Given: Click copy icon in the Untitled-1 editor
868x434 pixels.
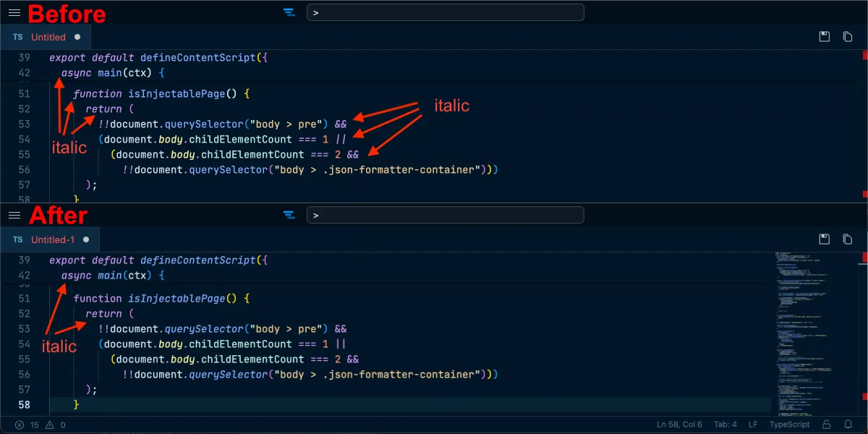Looking at the screenshot, I should click(x=848, y=239).
